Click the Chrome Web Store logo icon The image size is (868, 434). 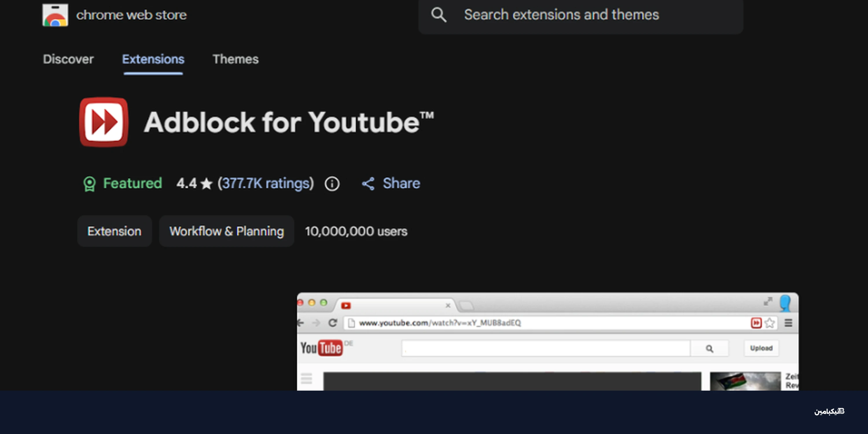(55, 15)
